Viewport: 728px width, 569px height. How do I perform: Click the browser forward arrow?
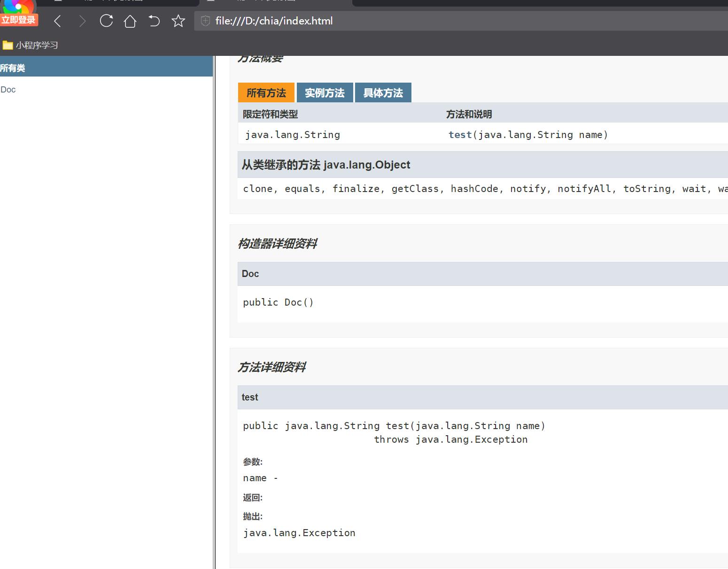pyautogui.click(x=82, y=21)
